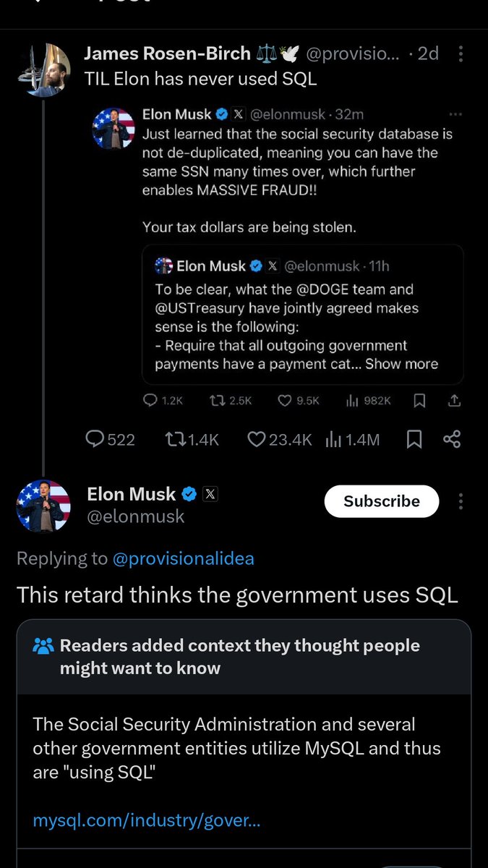Image resolution: width=488 pixels, height=868 pixels.
Task: Reply to James Rosen-Birch's post
Action: (x=95, y=439)
